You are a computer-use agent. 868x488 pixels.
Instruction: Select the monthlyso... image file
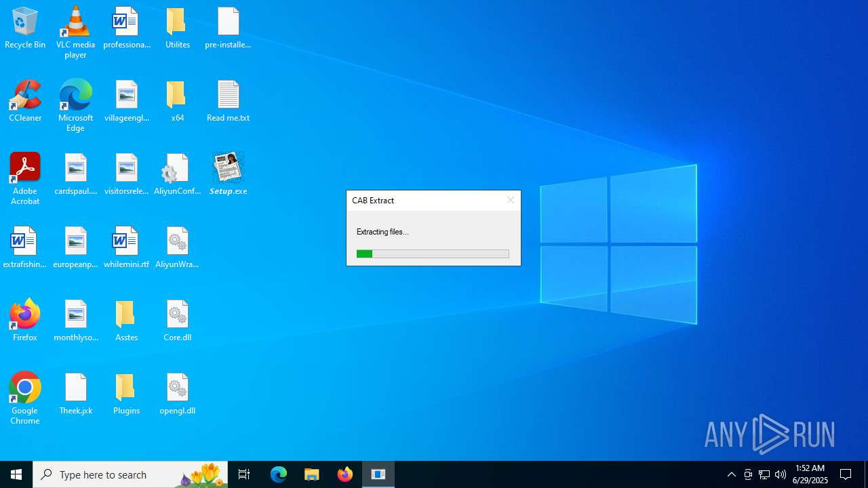tap(75, 321)
